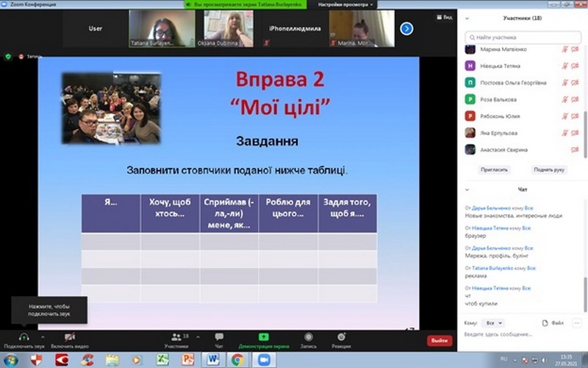Switch layout using the Вид button
The width and height of the screenshot is (588, 368).
point(445,18)
